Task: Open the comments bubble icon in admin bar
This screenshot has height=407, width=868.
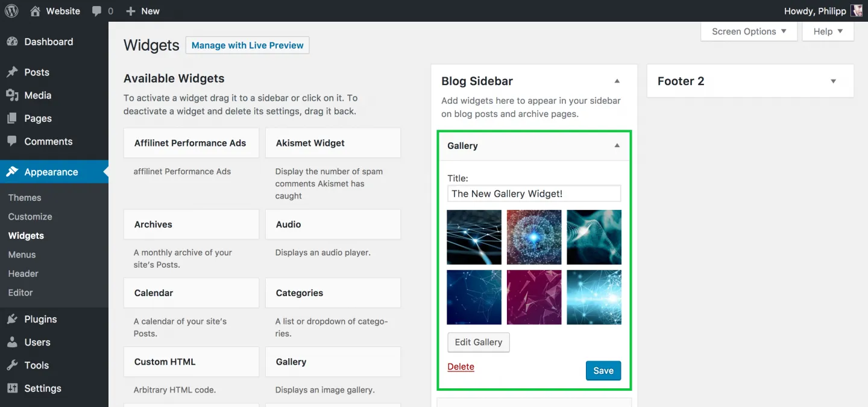Action: [97, 11]
